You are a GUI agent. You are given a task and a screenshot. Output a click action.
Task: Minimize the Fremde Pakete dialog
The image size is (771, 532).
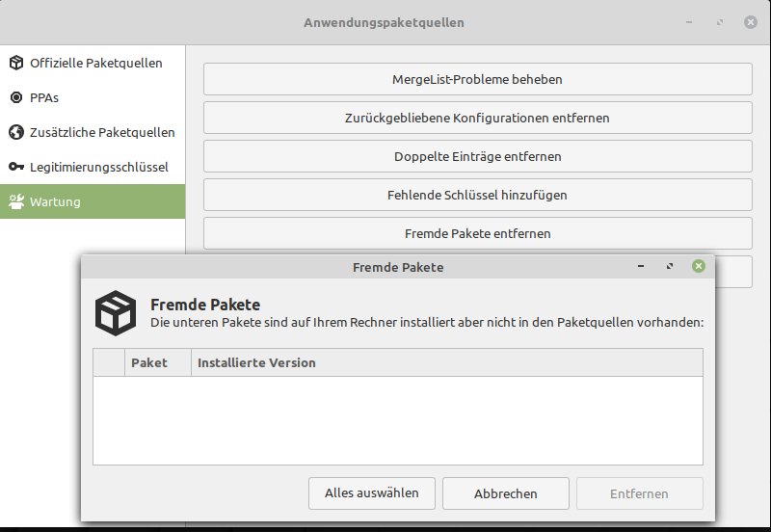(x=641, y=267)
